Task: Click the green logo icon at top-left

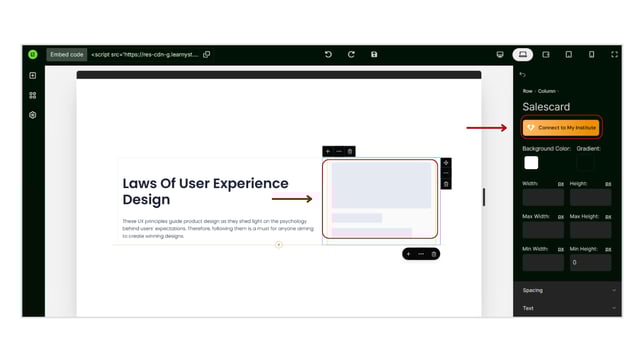Action: [x=33, y=54]
